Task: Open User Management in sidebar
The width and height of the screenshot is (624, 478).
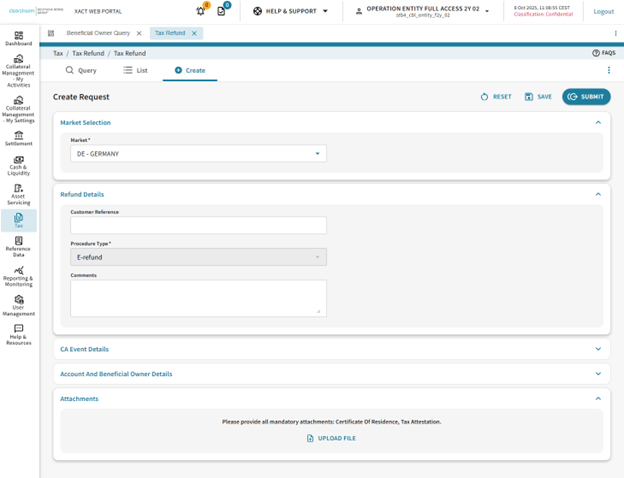Action: (18, 304)
